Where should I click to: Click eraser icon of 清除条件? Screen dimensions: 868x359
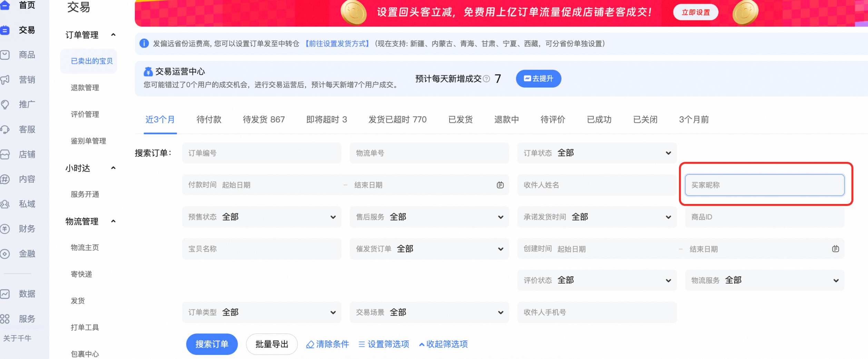point(310,344)
